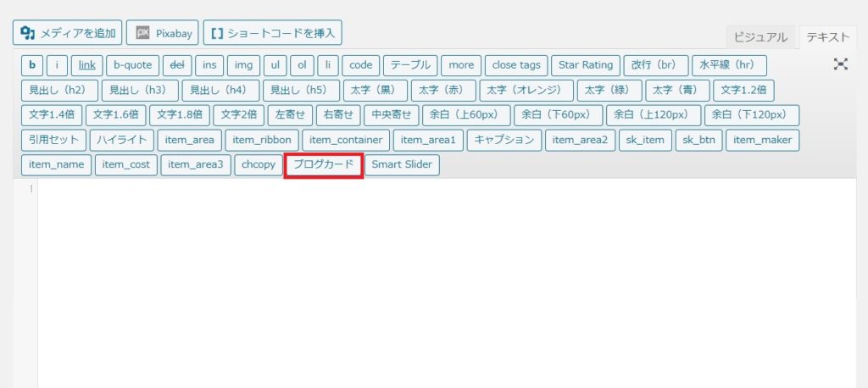Click the 見出し（h2） heading button
This screenshot has height=388, width=868.
point(58,90)
